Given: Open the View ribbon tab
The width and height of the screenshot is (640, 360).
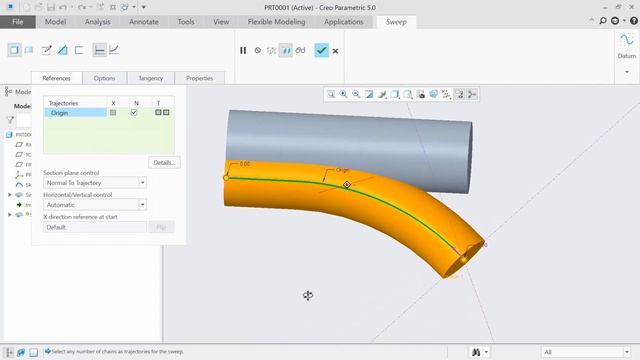Looking at the screenshot, I should point(221,22).
